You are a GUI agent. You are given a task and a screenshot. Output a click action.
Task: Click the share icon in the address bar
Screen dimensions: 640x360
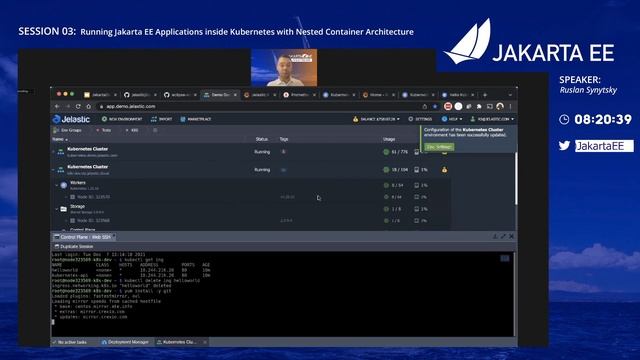click(424, 107)
